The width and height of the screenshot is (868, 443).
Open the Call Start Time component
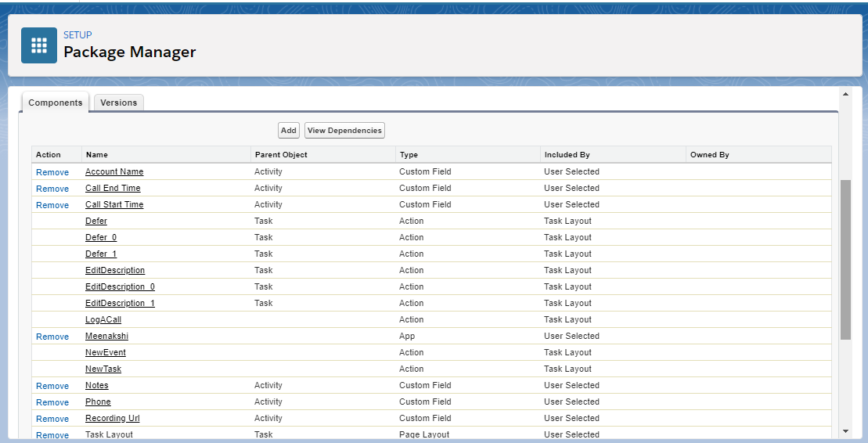point(114,204)
